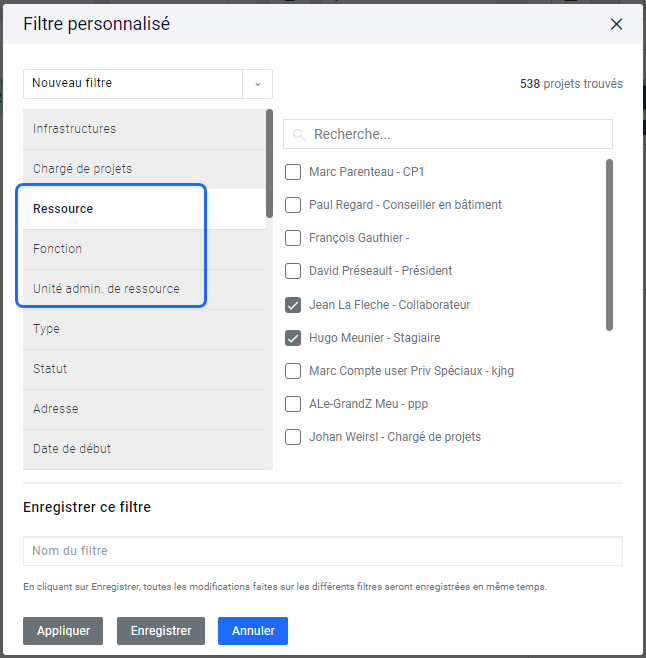Image resolution: width=646 pixels, height=658 pixels.
Task: Click the Enregistrer button
Action: (x=161, y=631)
